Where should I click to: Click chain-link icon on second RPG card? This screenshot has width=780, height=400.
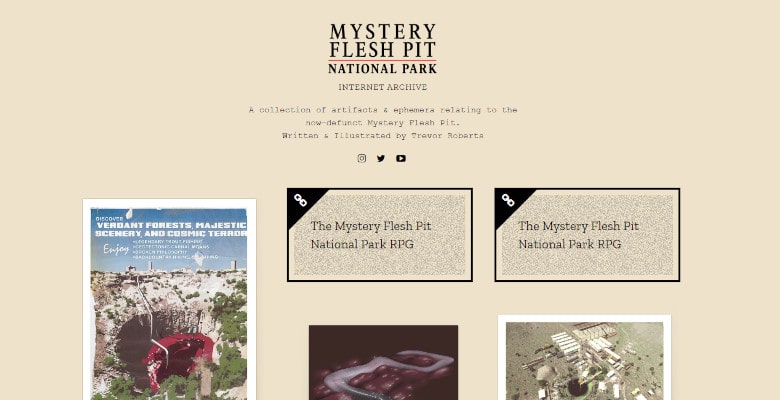tap(508, 200)
